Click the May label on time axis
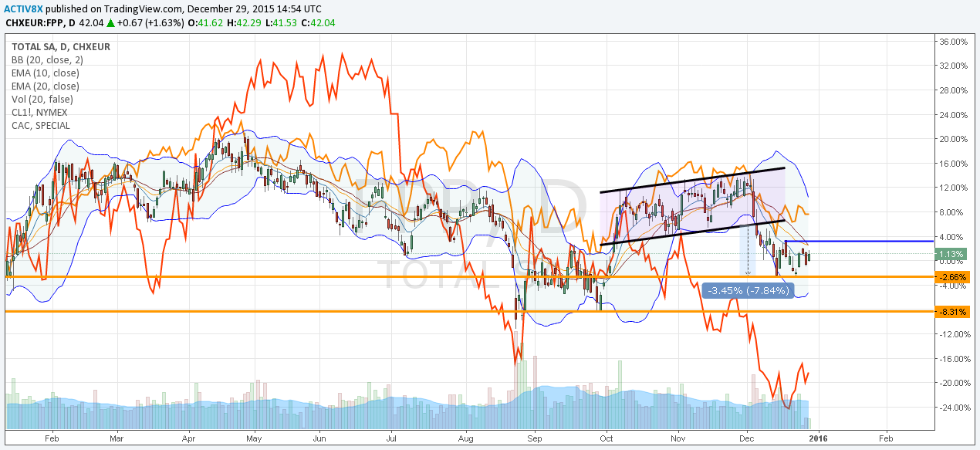The width and height of the screenshot is (980, 450). (255, 437)
